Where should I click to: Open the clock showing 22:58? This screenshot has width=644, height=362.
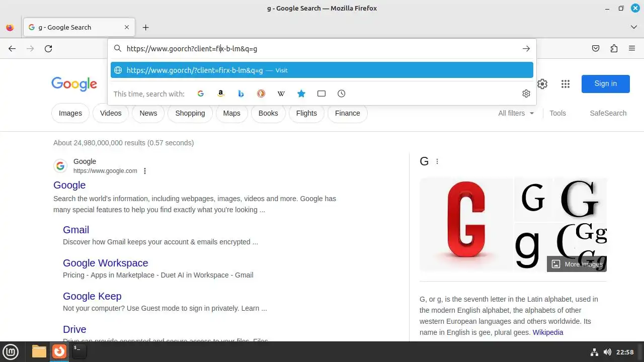click(625, 352)
